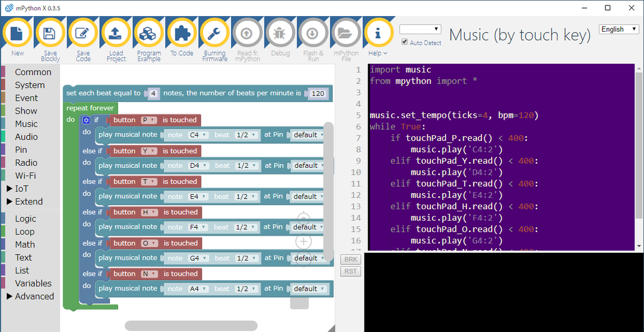This screenshot has height=332, width=644.
Task: Click the Save Blockly icon
Action: pos(50,33)
